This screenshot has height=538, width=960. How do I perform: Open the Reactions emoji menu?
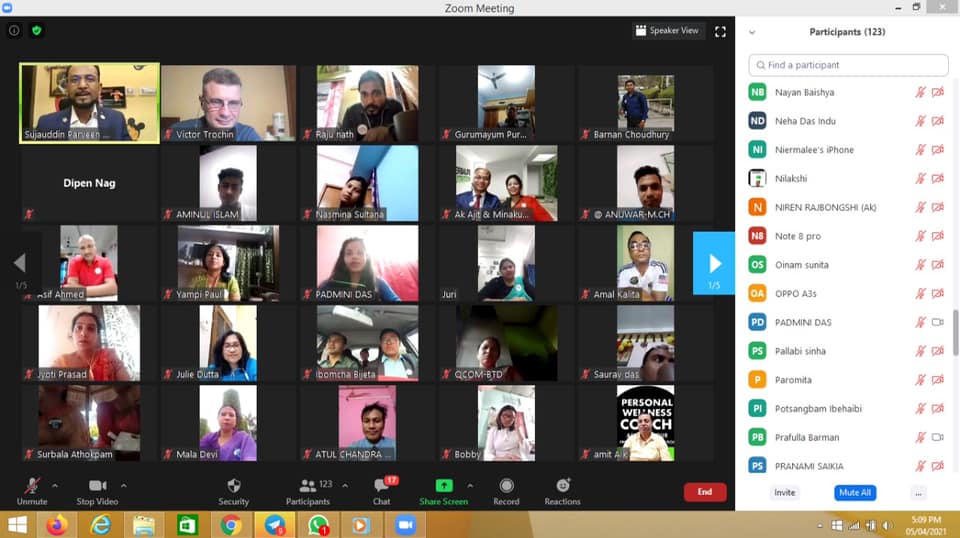pyautogui.click(x=563, y=485)
